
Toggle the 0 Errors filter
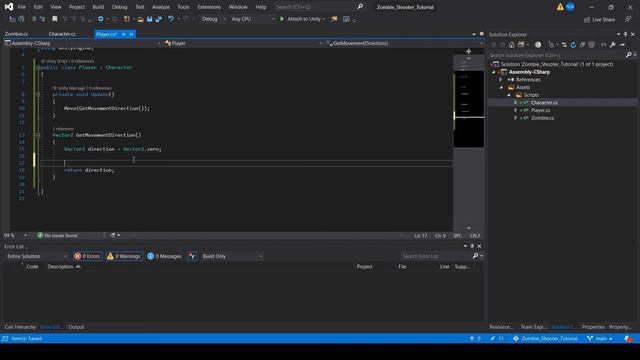[87, 256]
